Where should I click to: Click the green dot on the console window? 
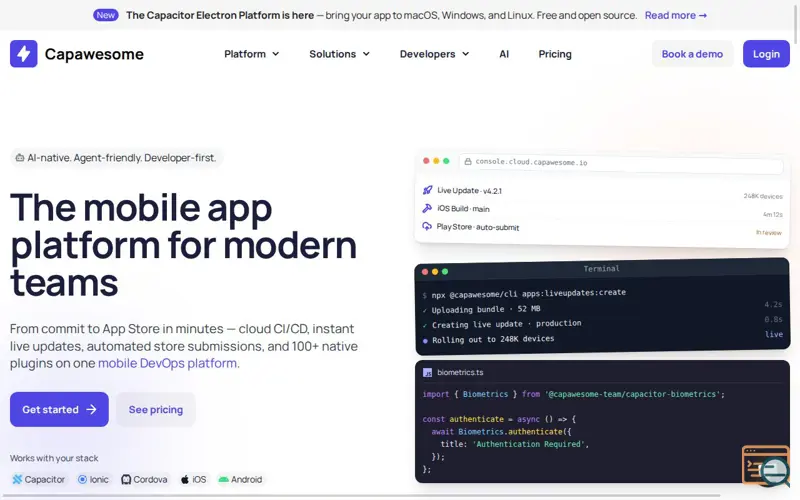pyautogui.click(x=446, y=161)
